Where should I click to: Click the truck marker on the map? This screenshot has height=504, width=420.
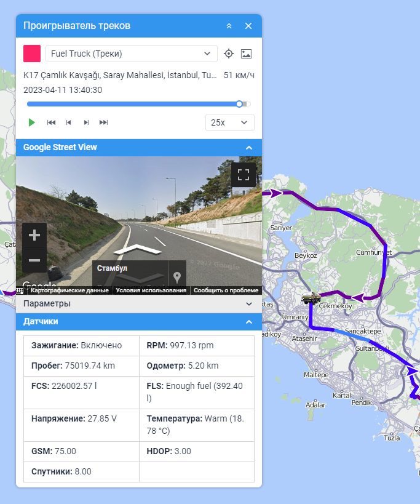pos(311,298)
